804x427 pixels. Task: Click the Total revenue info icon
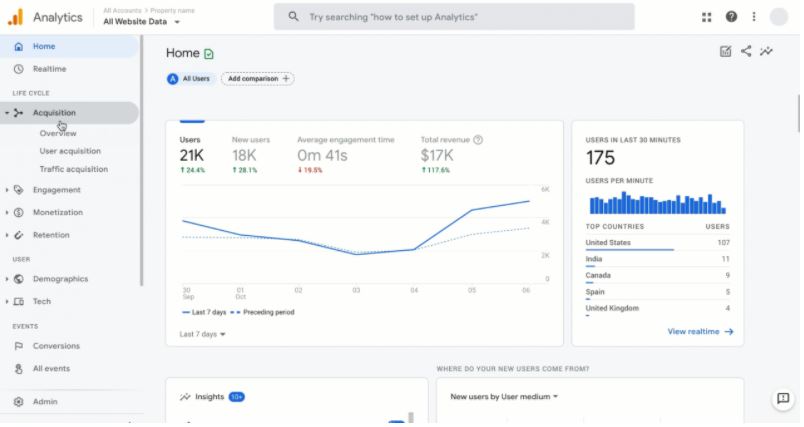479,140
